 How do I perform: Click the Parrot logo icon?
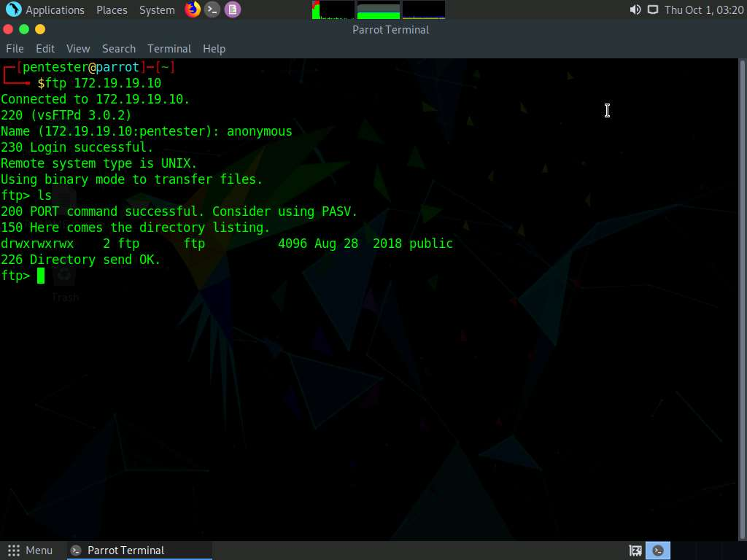(13, 9)
